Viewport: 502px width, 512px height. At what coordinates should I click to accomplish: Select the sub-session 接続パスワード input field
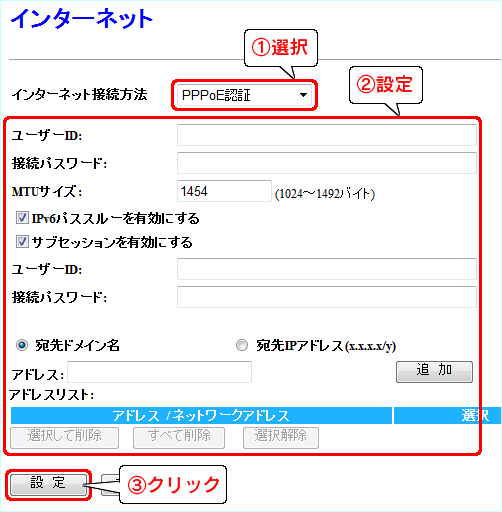327,297
